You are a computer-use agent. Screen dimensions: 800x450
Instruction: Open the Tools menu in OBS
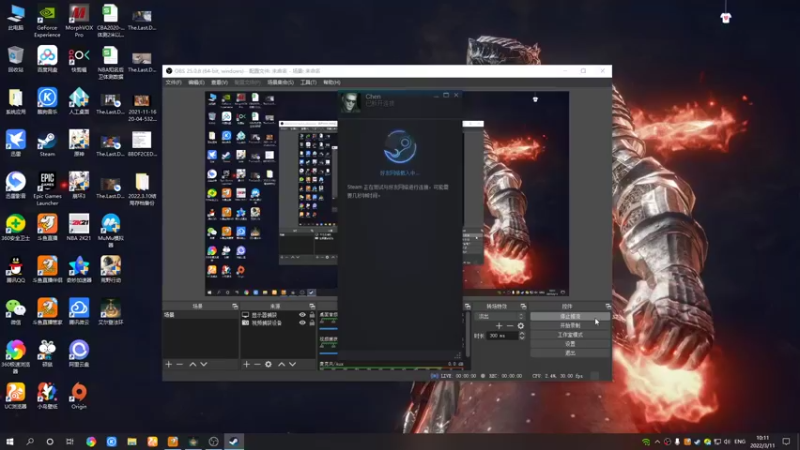[308, 82]
